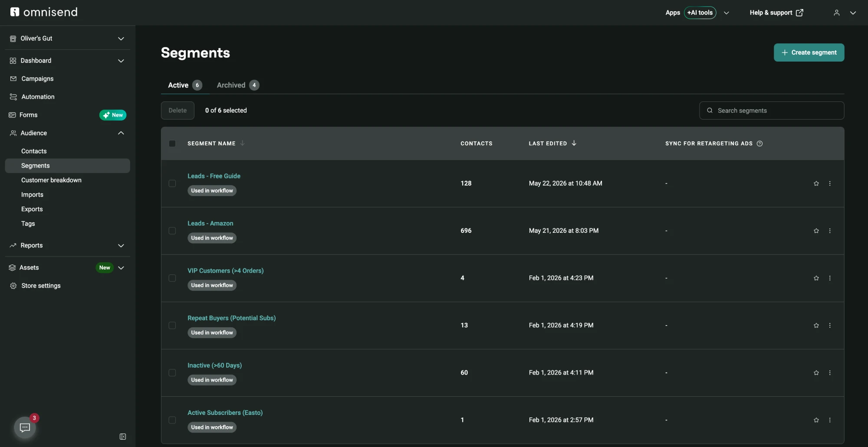The height and width of the screenshot is (447, 868).
Task: Click the Omnisend logo
Action: point(44,12)
